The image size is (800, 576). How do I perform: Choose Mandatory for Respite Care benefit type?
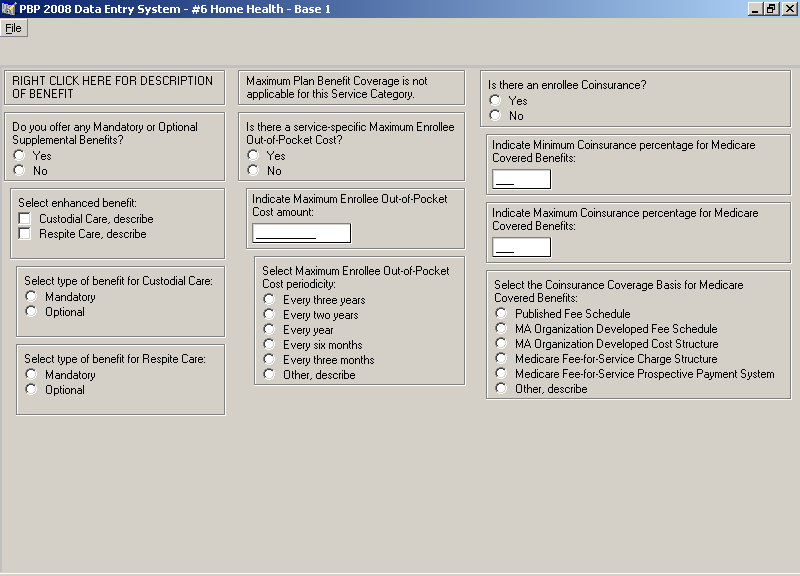click(31, 374)
